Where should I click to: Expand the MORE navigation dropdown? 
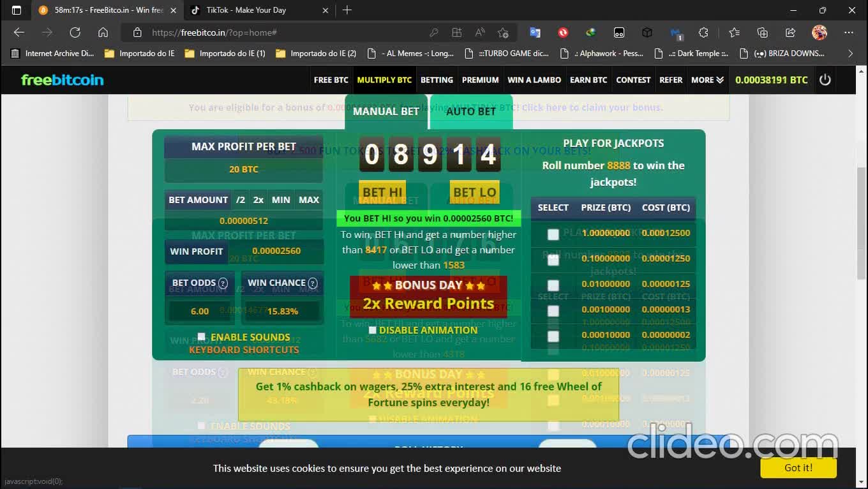(x=707, y=80)
